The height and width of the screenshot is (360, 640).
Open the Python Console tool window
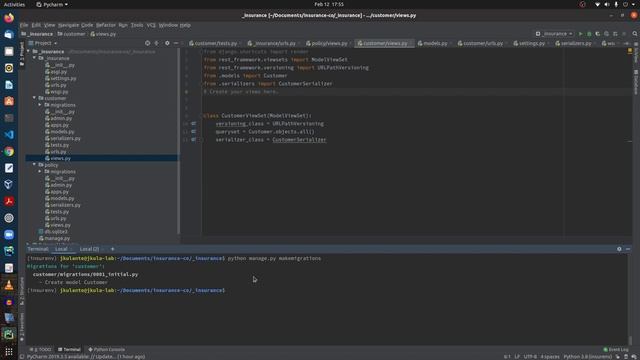(x=107, y=349)
